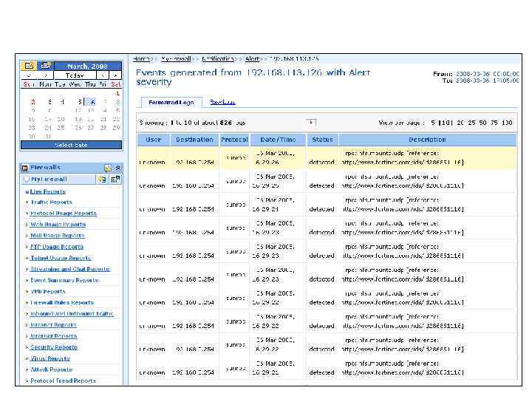Open Internet Reports link
The width and height of the screenshot is (532, 399).
(x=54, y=336)
